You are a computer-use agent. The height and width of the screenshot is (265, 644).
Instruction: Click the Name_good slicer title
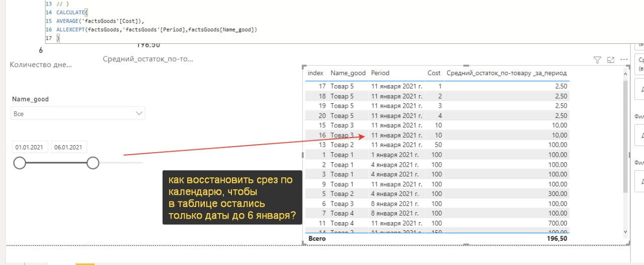click(x=30, y=99)
